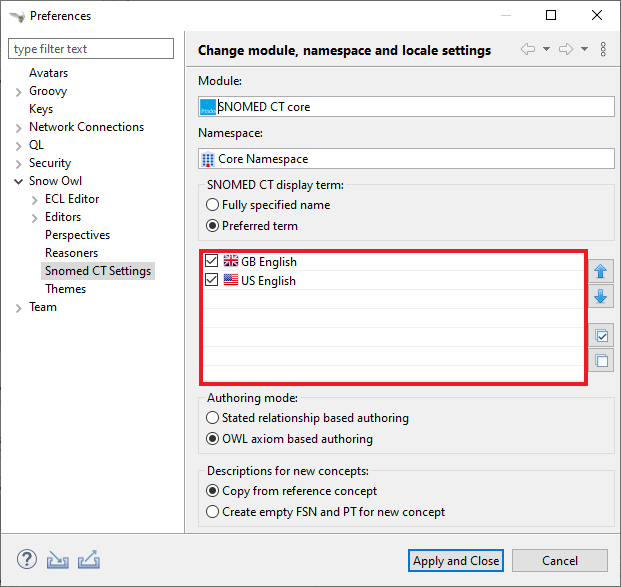Click the move up arrow icon
This screenshot has height=587, width=621.
point(601,271)
